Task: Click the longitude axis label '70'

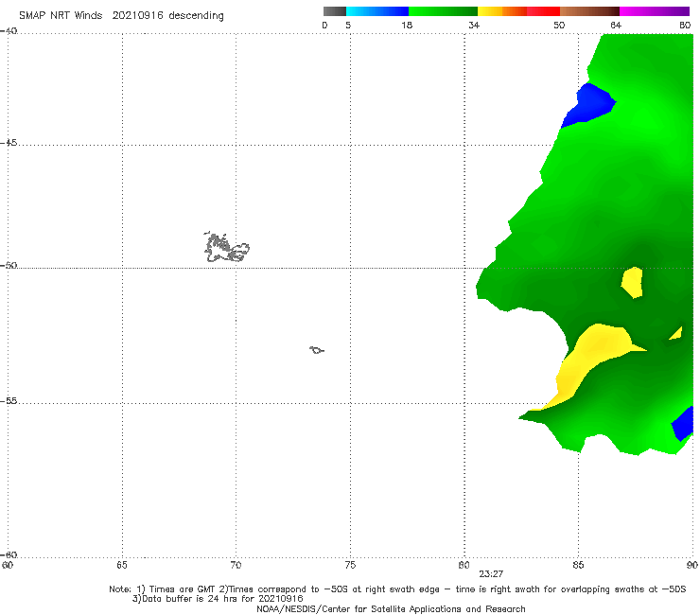Action: [236, 565]
